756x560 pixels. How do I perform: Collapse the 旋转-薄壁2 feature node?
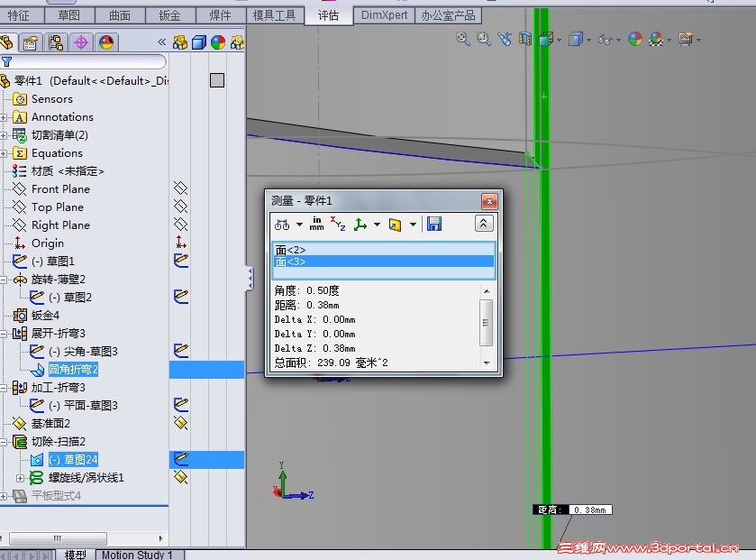click(4, 280)
